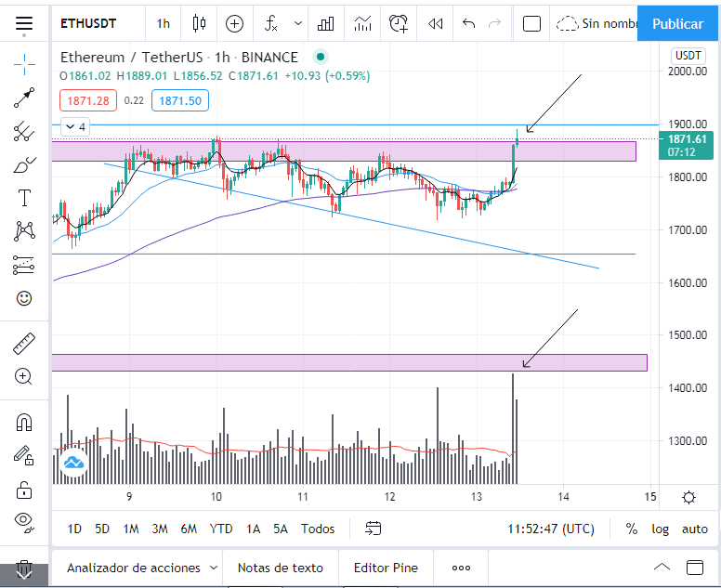Select the brush drawing tool
Image resolution: width=721 pixels, height=588 pixels.
24,165
